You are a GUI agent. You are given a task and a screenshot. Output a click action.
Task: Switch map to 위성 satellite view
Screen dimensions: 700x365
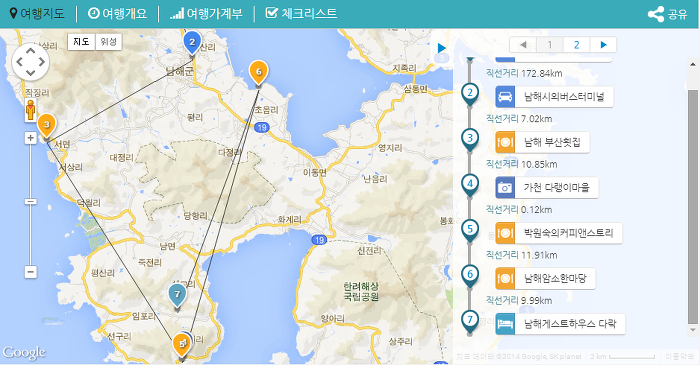108,41
